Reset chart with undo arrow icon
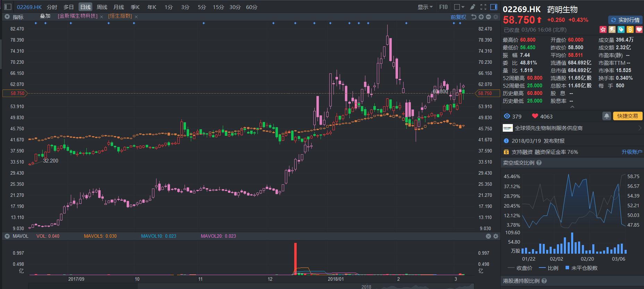Viewport: 644px width, 289px height. tap(474, 17)
